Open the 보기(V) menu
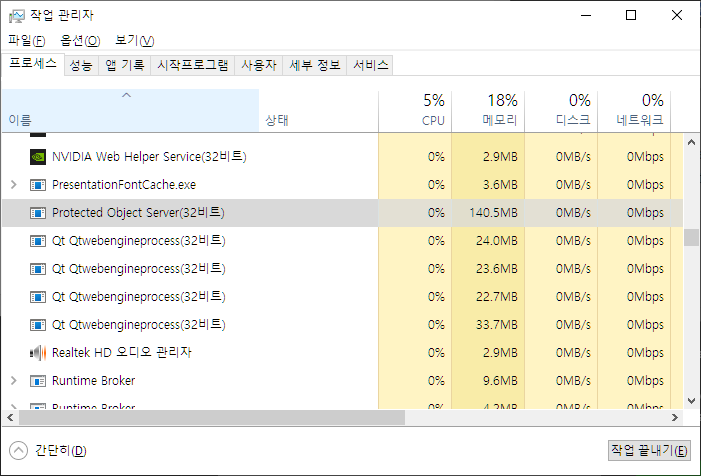The width and height of the screenshot is (701, 476). coord(135,41)
